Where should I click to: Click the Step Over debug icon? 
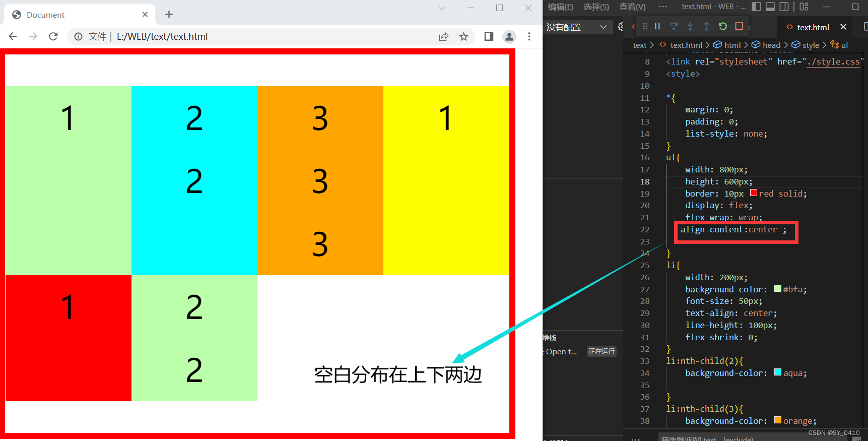pyautogui.click(x=674, y=26)
